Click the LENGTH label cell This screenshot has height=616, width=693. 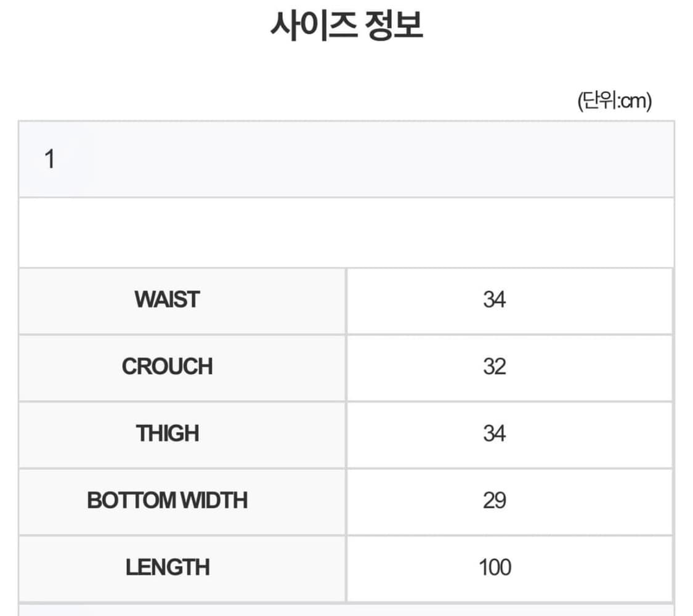pyautogui.click(x=168, y=567)
